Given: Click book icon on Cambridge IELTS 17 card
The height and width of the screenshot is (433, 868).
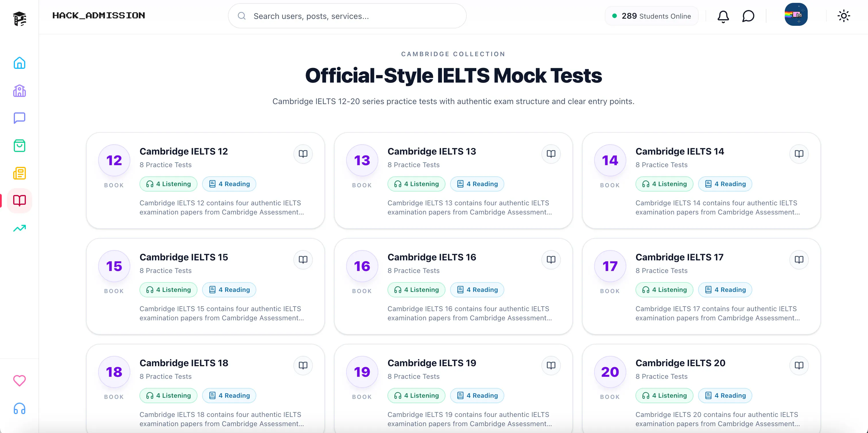Looking at the screenshot, I should point(799,260).
